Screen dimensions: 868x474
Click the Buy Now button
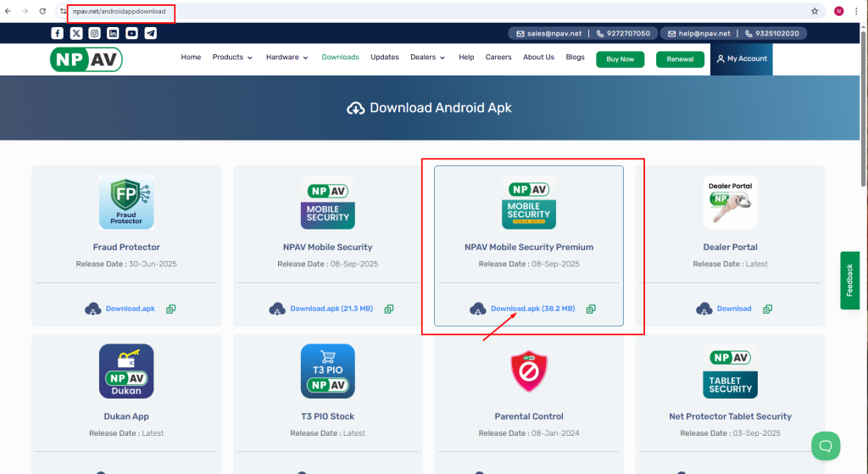click(620, 59)
